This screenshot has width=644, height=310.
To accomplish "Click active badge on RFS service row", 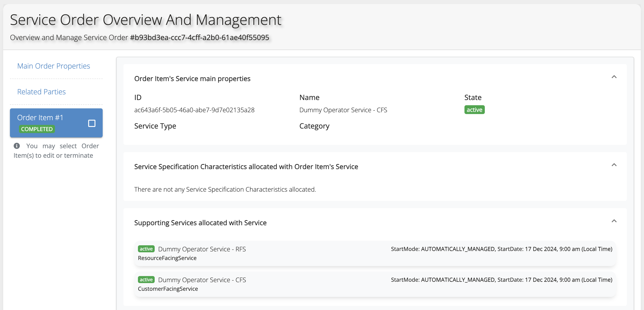I will pos(146,249).
